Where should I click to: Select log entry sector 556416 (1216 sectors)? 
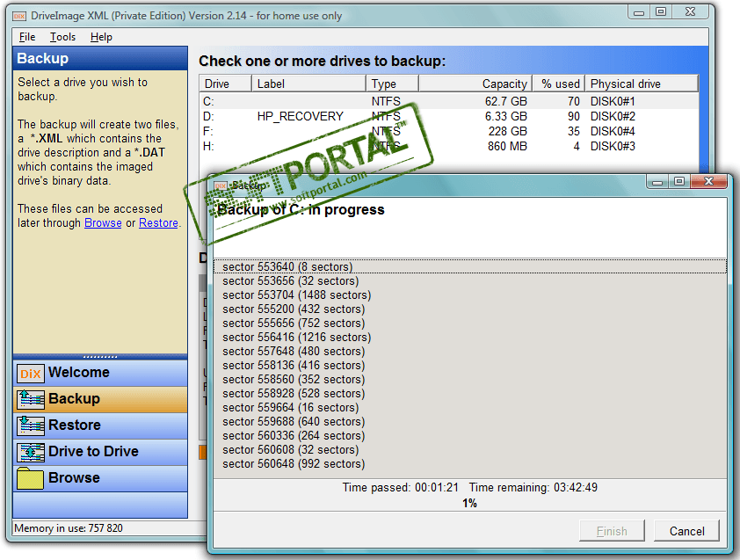(469, 337)
